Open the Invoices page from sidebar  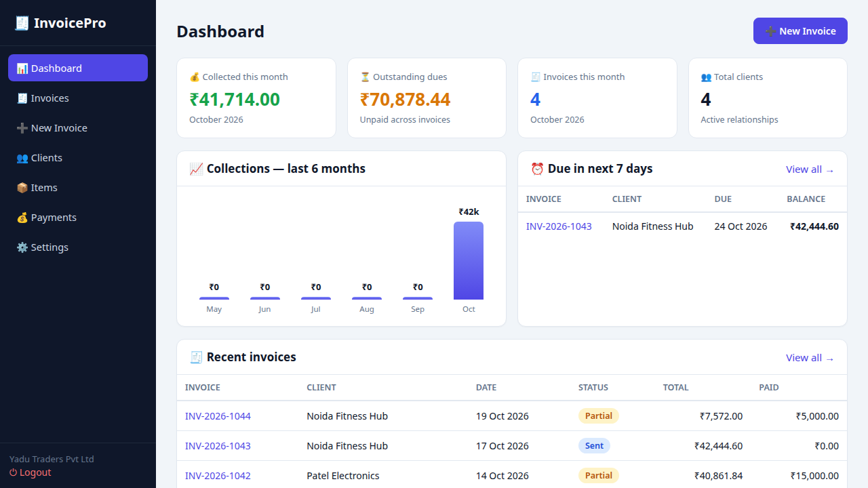point(78,98)
